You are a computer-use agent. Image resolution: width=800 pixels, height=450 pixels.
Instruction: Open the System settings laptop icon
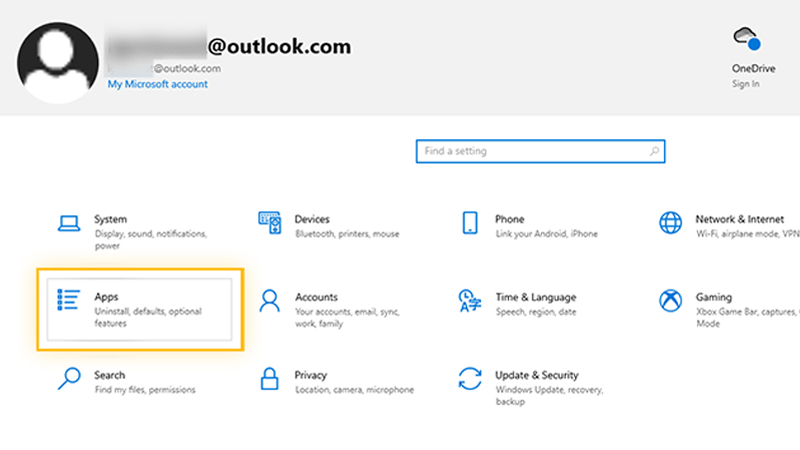click(68, 223)
